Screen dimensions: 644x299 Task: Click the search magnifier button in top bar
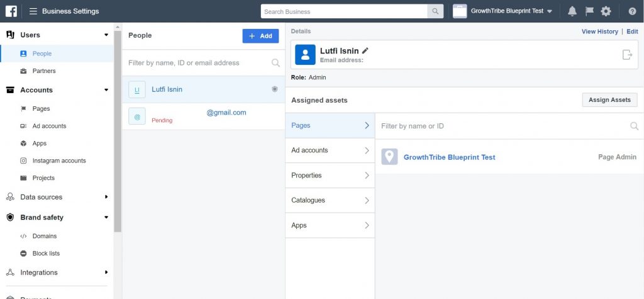pyautogui.click(x=435, y=11)
